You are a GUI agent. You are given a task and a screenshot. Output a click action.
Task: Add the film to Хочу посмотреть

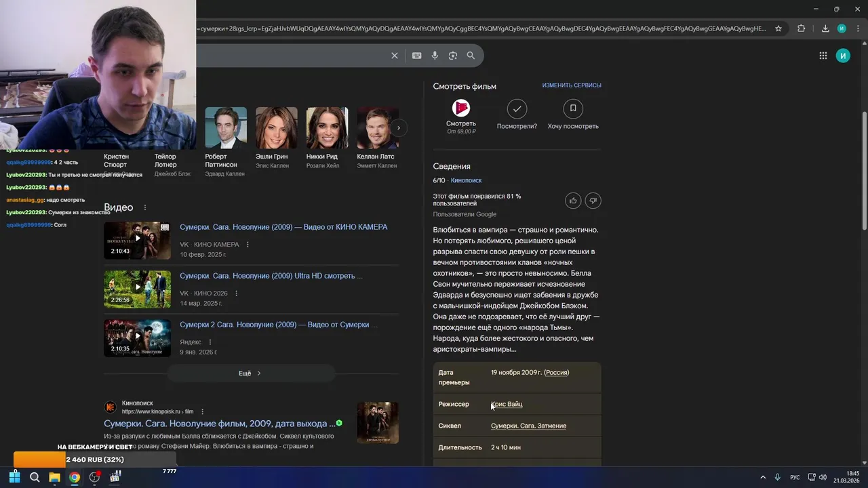point(573,108)
